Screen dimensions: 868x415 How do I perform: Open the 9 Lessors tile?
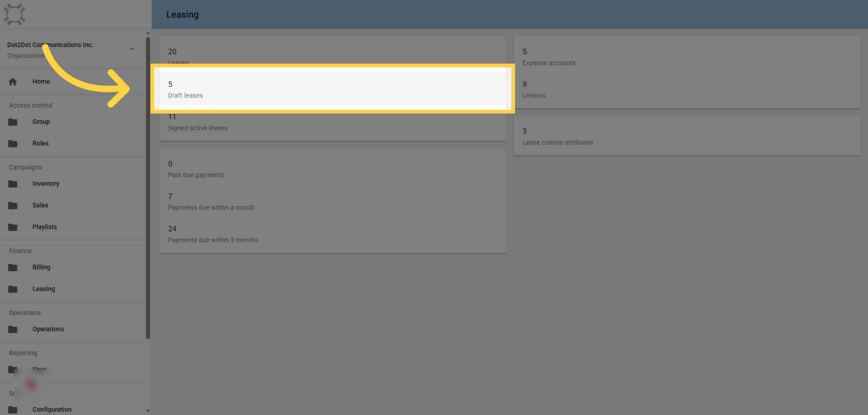[687, 89]
